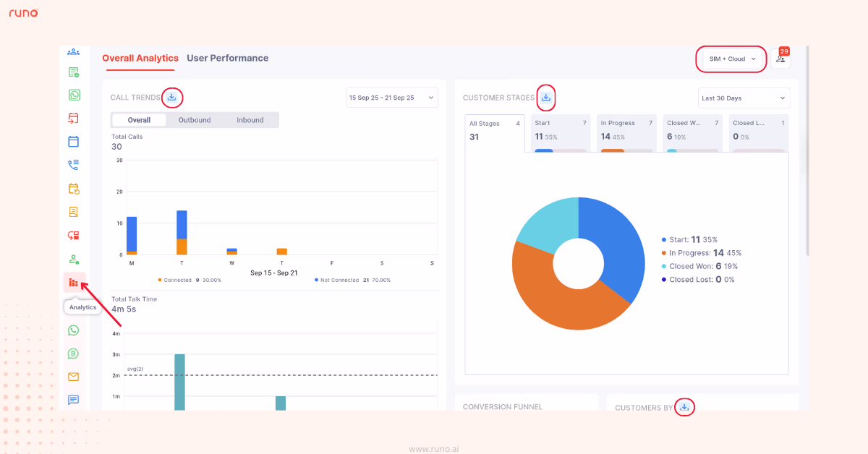
Task: Open WhatsApp from the sidebar
Action: [x=72, y=94]
